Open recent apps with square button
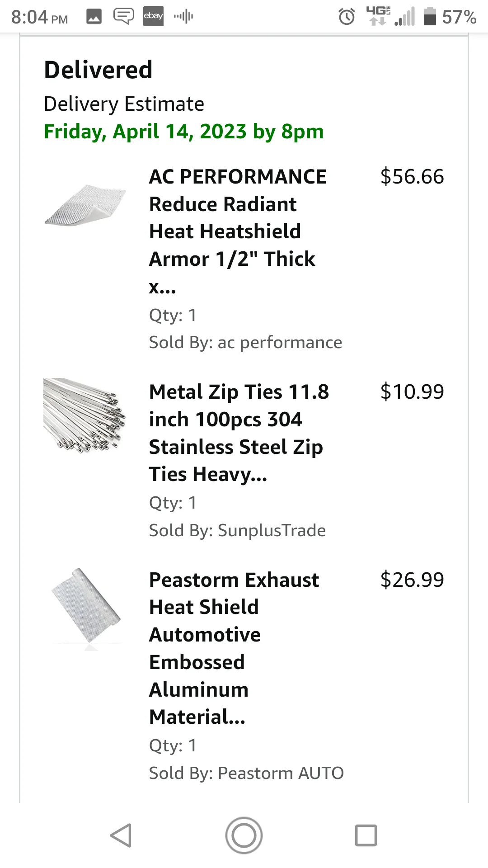 tap(366, 835)
